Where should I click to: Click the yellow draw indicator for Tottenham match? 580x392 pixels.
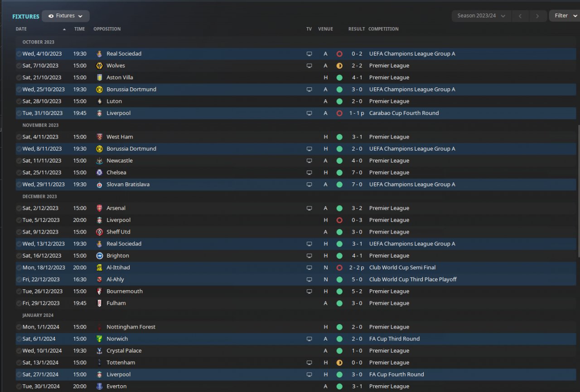339,363
